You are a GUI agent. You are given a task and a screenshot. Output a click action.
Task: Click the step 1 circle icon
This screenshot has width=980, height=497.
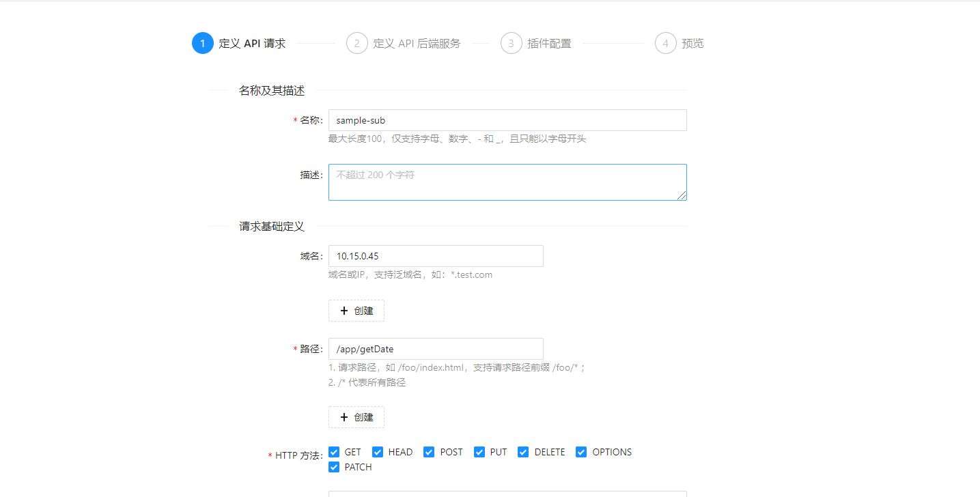click(202, 42)
